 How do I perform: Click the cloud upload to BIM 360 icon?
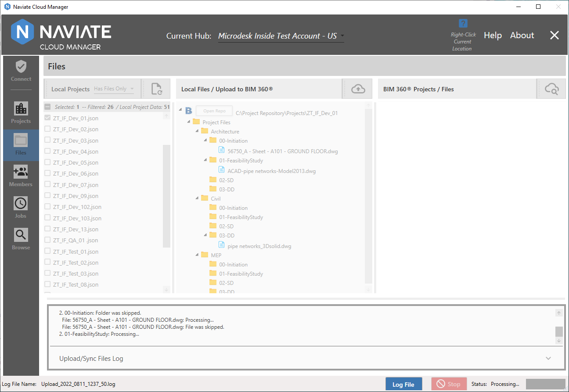358,89
